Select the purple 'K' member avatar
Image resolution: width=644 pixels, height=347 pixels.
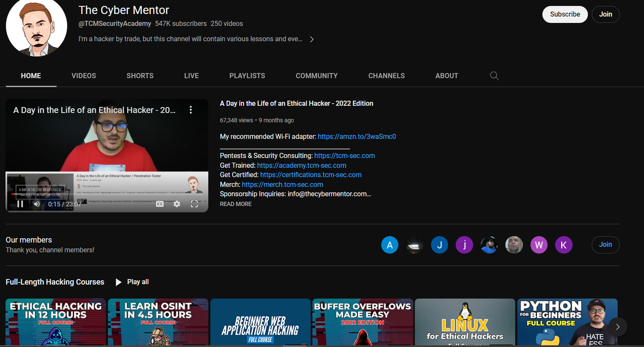pos(564,245)
